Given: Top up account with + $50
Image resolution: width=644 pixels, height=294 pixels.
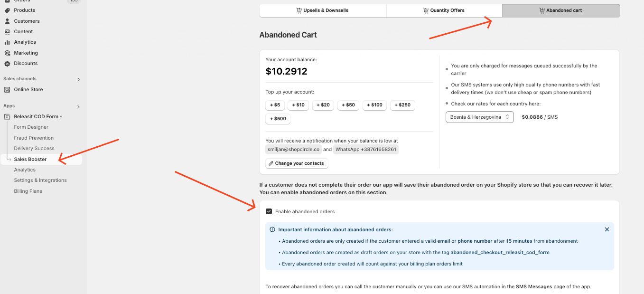Looking at the screenshot, I should click(348, 105).
